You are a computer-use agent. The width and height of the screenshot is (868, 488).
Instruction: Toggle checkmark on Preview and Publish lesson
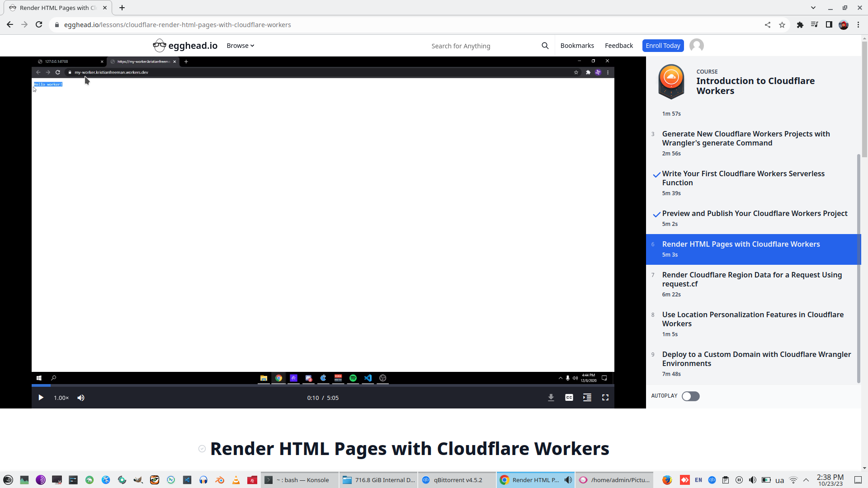click(656, 214)
